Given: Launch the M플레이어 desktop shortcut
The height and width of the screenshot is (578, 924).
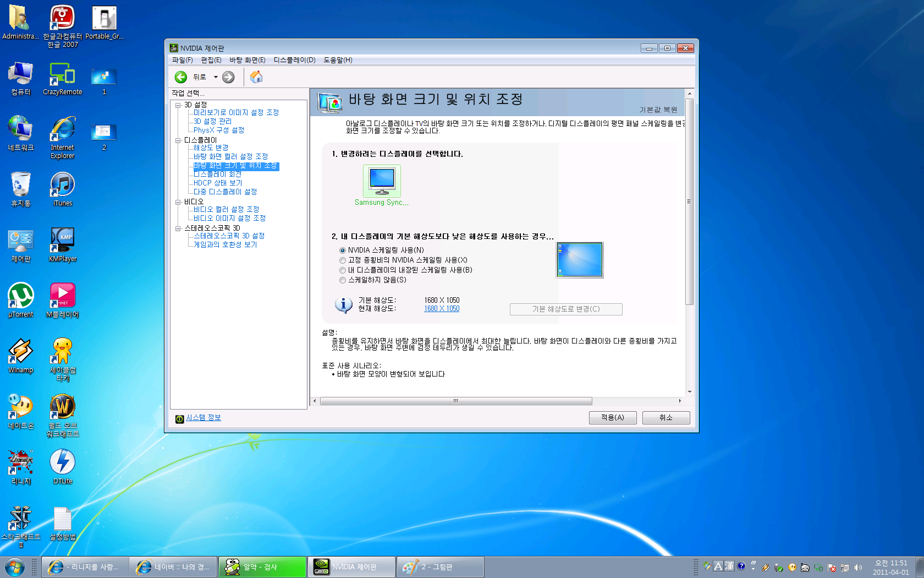Looking at the screenshot, I should pyautogui.click(x=63, y=301).
